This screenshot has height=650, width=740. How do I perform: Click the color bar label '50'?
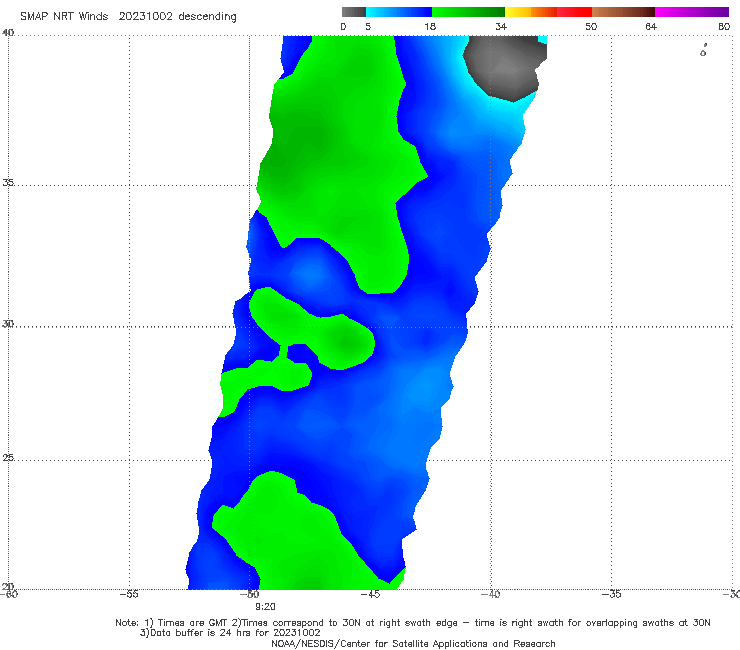tap(591, 27)
